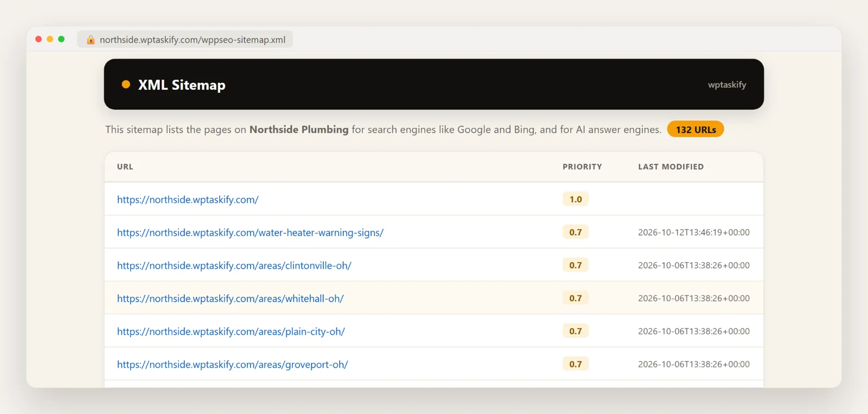
Task: Click the 0.7 priority for groveport-oh
Action: [x=576, y=364]
